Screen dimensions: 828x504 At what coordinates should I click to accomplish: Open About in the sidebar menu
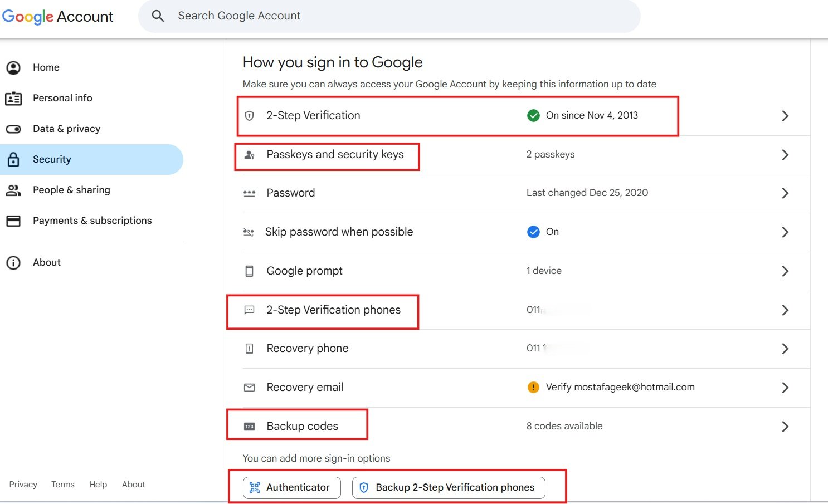click(92, 262)
